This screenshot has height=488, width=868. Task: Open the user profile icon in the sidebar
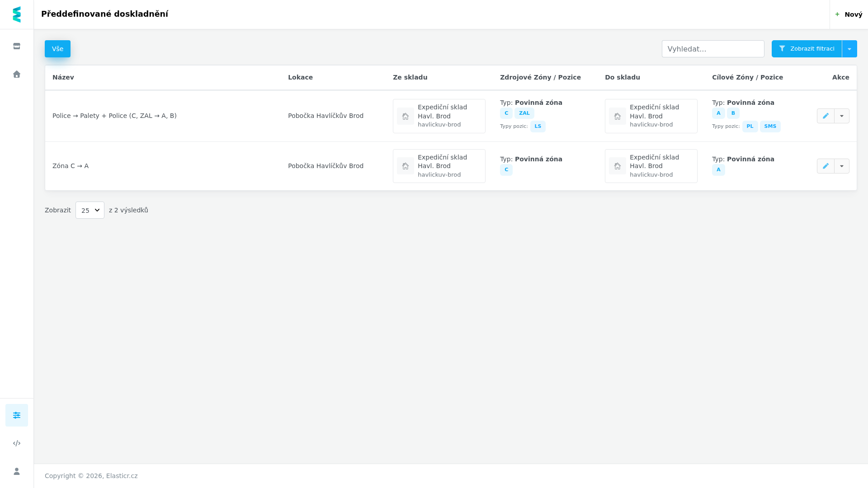(17, 471)
